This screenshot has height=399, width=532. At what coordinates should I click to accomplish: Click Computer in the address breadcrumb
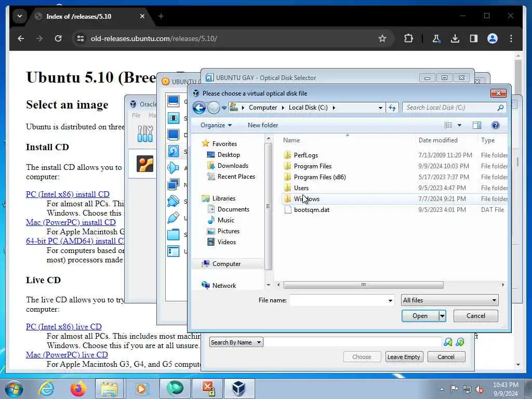[x=262, y=108]
